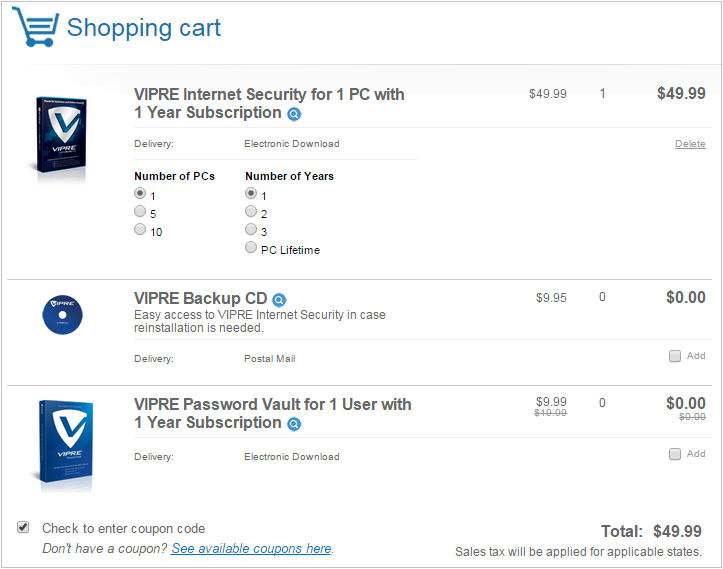Click the VIPRE Password Vault product title

[x=273, y=414]
